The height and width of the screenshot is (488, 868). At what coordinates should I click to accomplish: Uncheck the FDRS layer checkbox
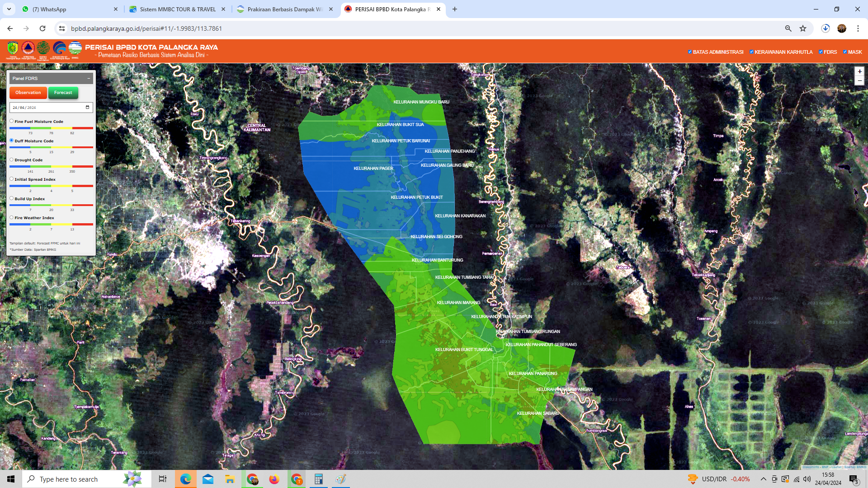pyautogui.click(x=821, y=52)
